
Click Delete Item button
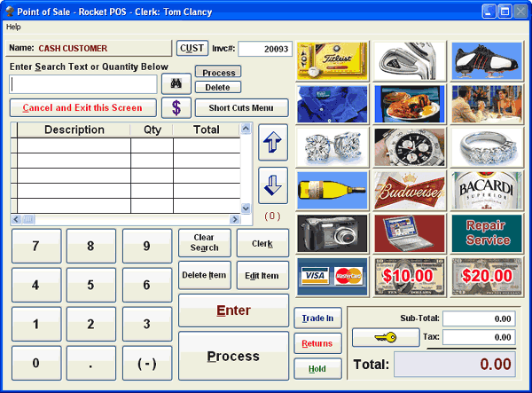pos(205,275)
